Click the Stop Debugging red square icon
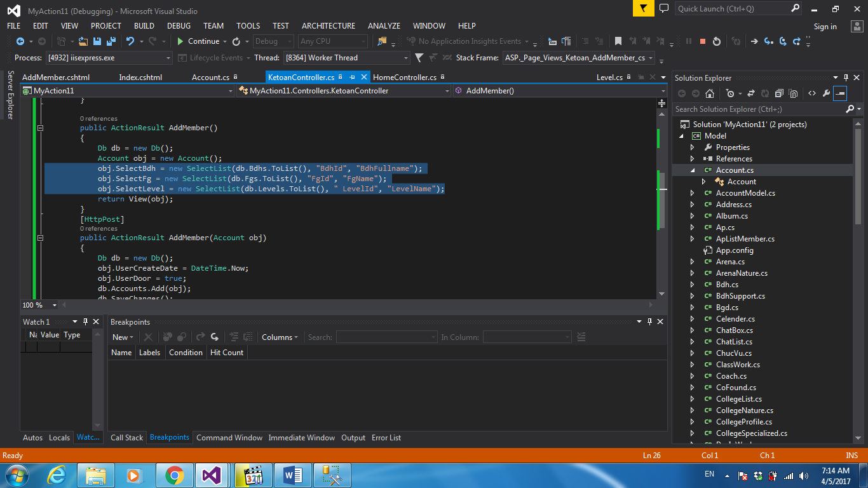 pos(703,41)
